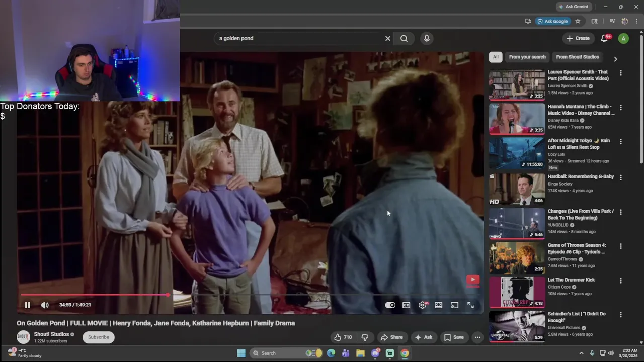Image resolution: width=644 pixels, height=362 pixels.
Task: Open 'Let The Drummer Kick' video title
Action: click(x=571, y=280)
